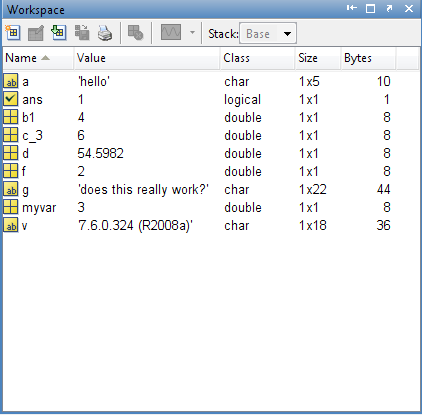The height and width of the screenshot is (415, 422).
Task: Undock the Workspace panel with the arrow icon
Action: [x=389, y=8]
